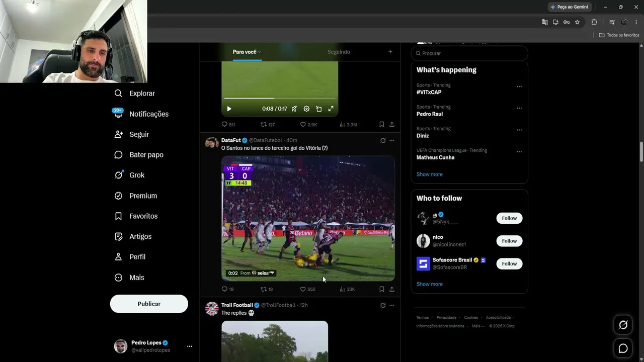The height and width of the screenshot is (362, 644).
Task: Open the Favoritos bookmarks page
Action: 136,216
